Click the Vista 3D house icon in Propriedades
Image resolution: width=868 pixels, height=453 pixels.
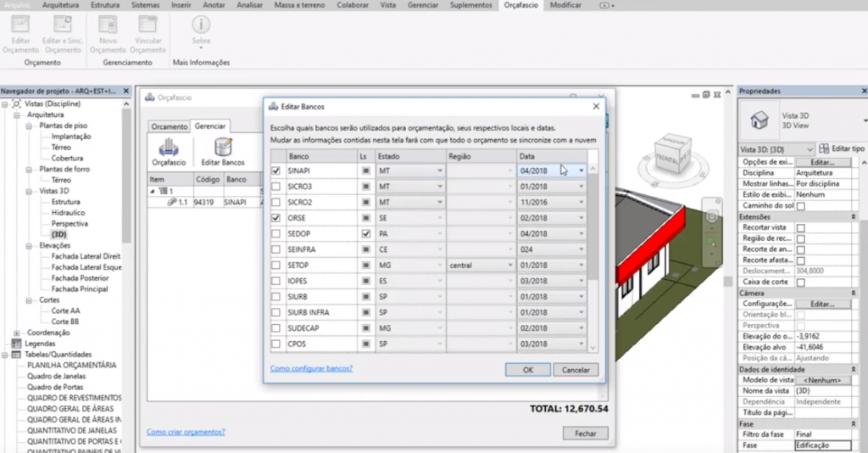coord(759,120)
